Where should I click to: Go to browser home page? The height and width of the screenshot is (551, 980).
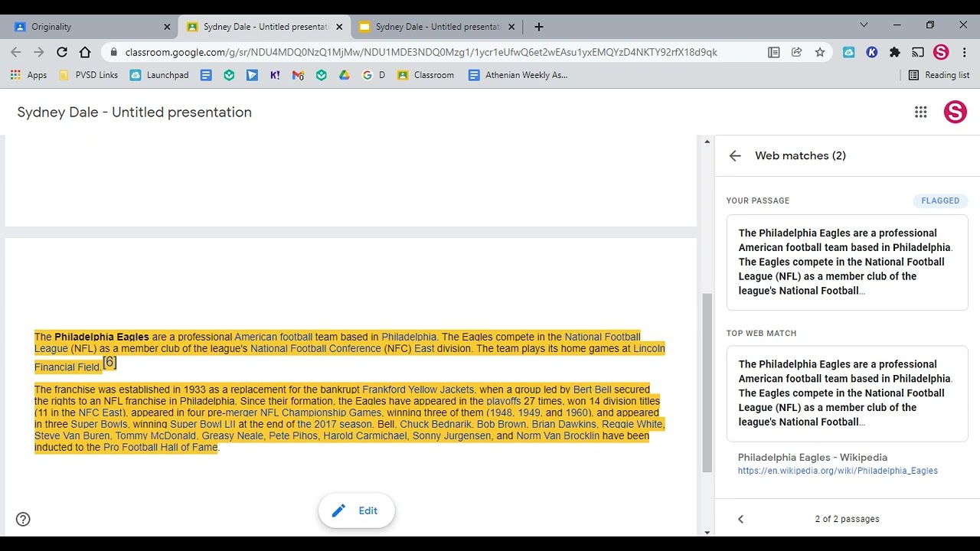click(x=85, y=52)
